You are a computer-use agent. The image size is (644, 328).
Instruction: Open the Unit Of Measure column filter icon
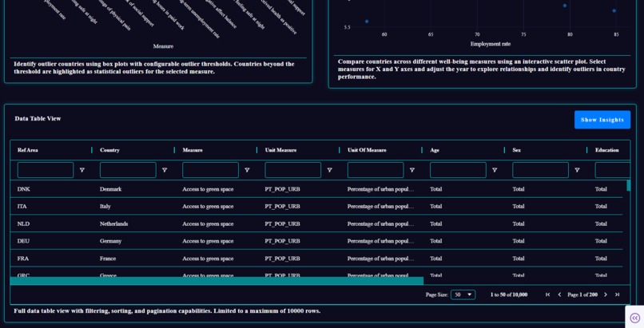tap(412, 170)
